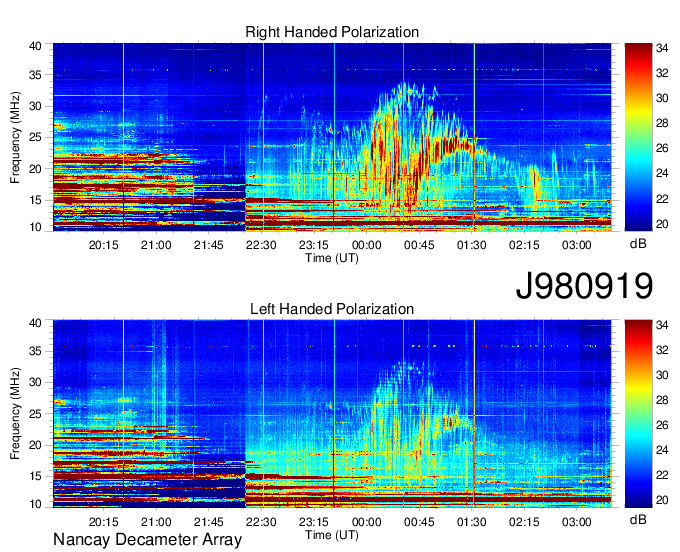Click "20:15" time tick on Left Handed plot
The image size is (680, 552).
click(104, 522)
